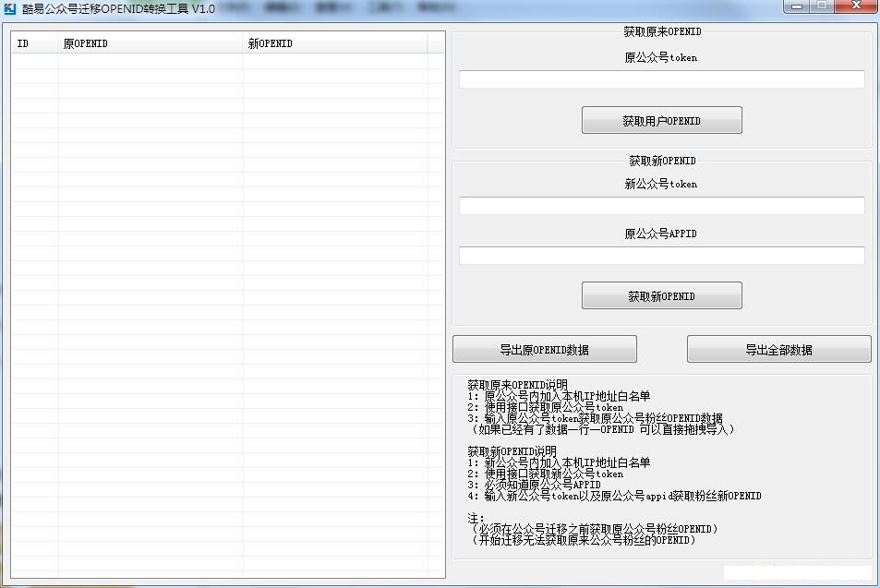The image size is (880, 588).
Task: Click text 2: 使用接口获取原公众号token
Action: pyautogui.click(x=546, y=407)
